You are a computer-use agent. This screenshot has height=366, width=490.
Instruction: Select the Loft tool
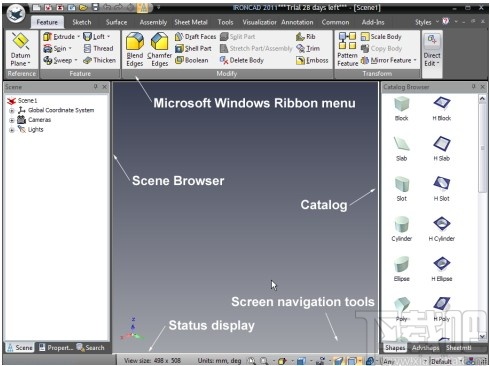coord(94,36)
